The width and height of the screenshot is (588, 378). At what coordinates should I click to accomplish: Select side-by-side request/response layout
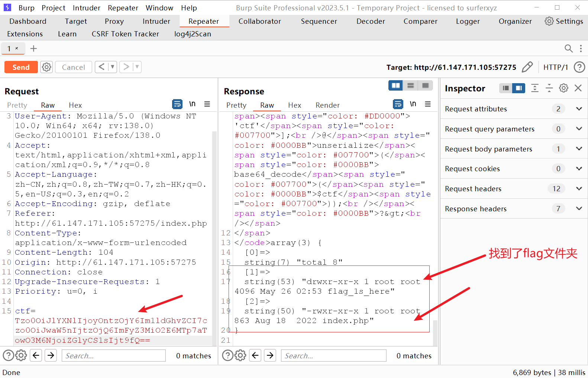396,86
